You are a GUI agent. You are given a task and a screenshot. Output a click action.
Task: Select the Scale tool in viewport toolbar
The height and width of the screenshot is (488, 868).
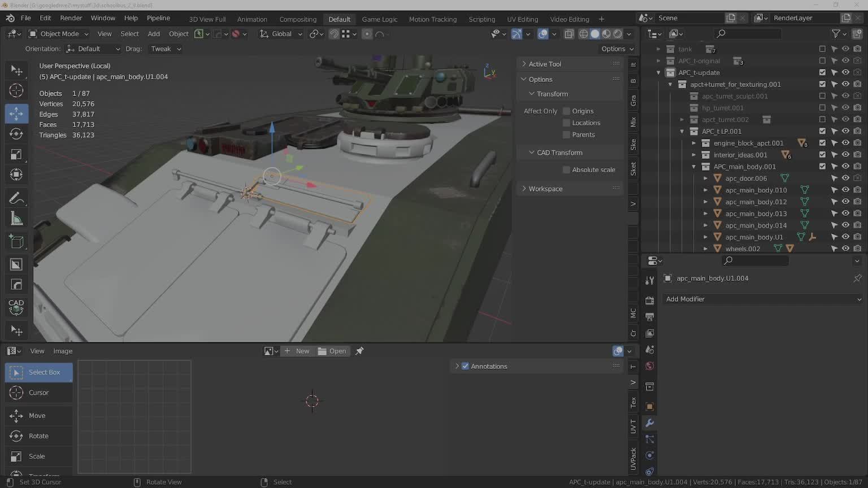[x=16, y=155]
